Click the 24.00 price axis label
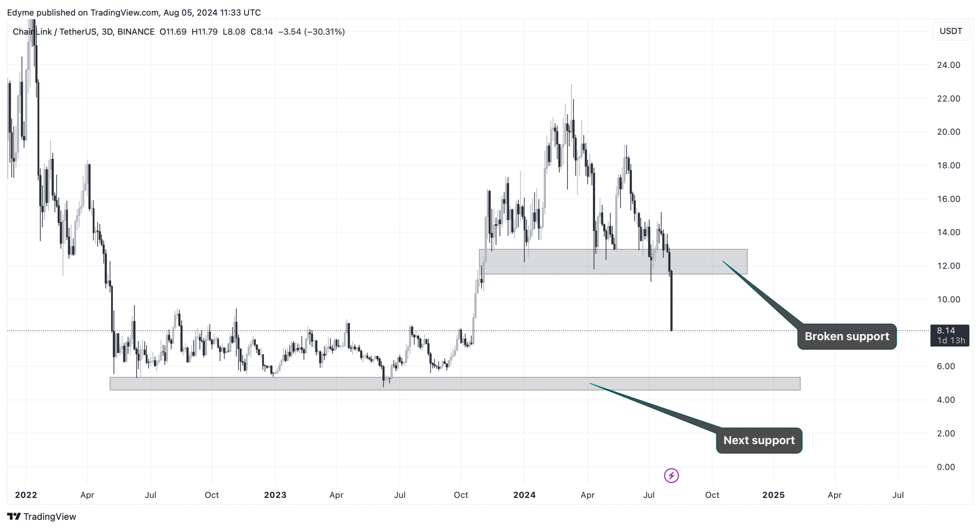The image size is (980, 529). 949,65
